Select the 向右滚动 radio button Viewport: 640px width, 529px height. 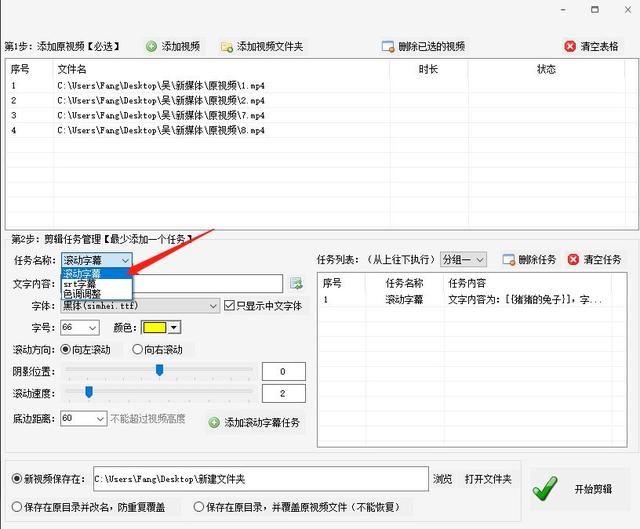tap(138, 350)
